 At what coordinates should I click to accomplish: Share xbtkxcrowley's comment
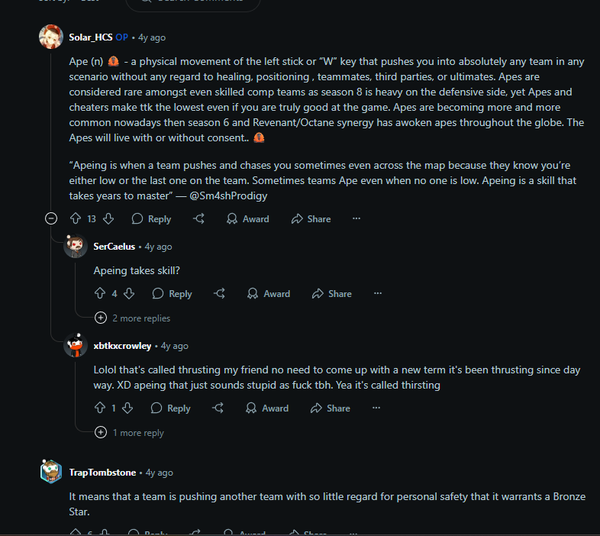[329, 408]
